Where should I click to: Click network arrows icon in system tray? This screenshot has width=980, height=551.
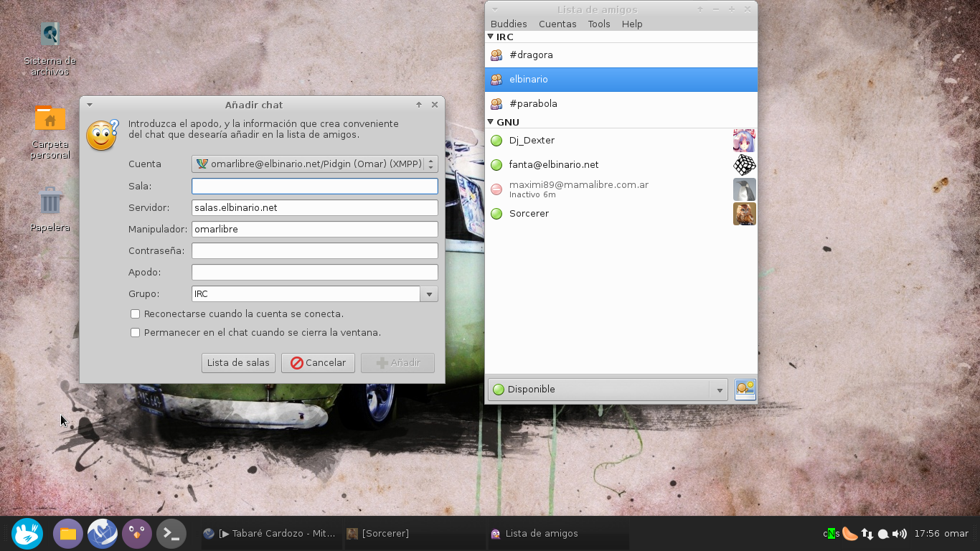pos(867,534)
